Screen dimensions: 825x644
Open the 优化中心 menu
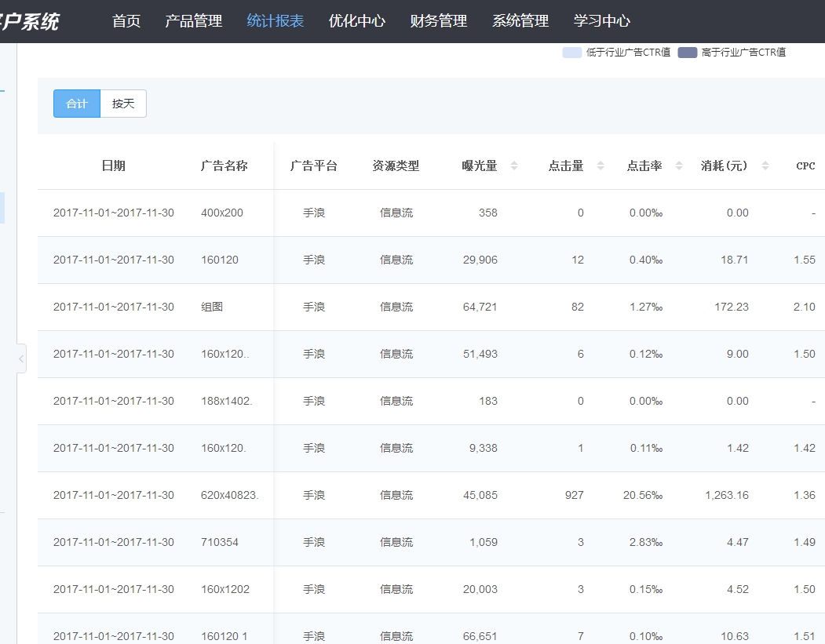tap(356, 21)
